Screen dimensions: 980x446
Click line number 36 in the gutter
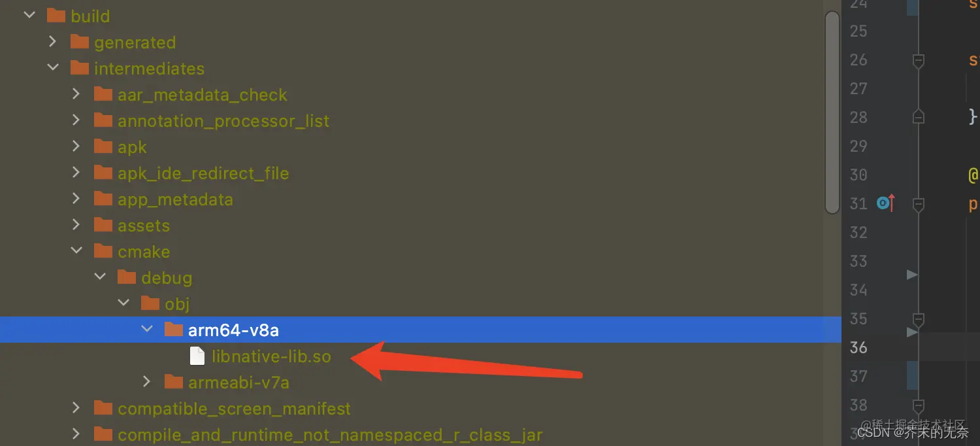[x=858, y=347]
